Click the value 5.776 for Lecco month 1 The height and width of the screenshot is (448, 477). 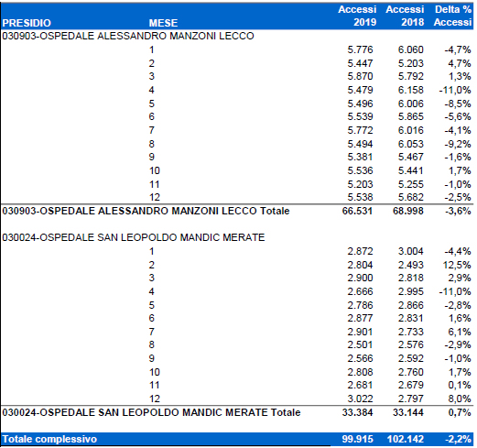pos(360,49)
